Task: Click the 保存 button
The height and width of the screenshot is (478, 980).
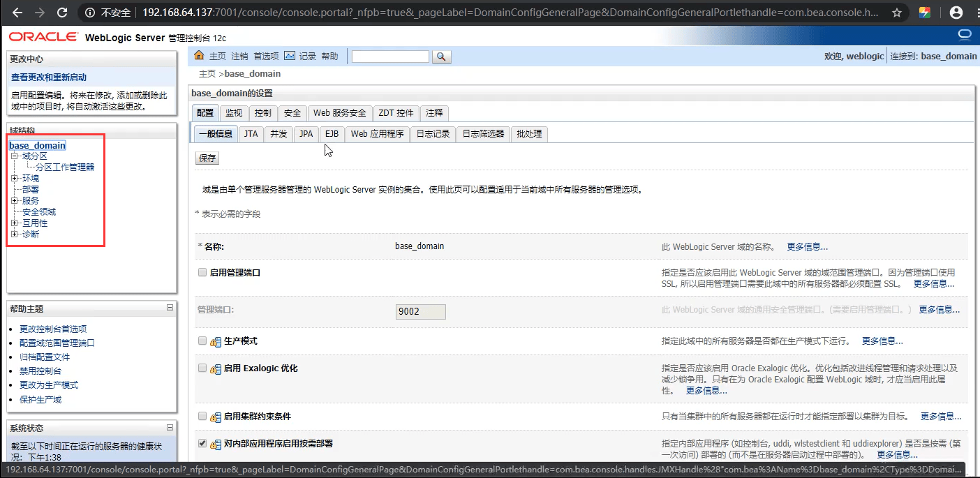Action: (207, 158)
